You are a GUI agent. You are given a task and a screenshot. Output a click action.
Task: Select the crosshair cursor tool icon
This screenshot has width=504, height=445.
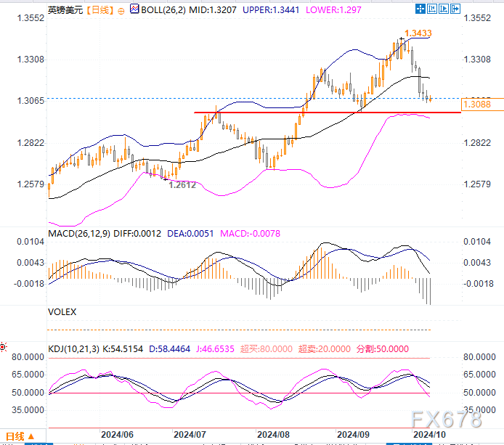420,9
